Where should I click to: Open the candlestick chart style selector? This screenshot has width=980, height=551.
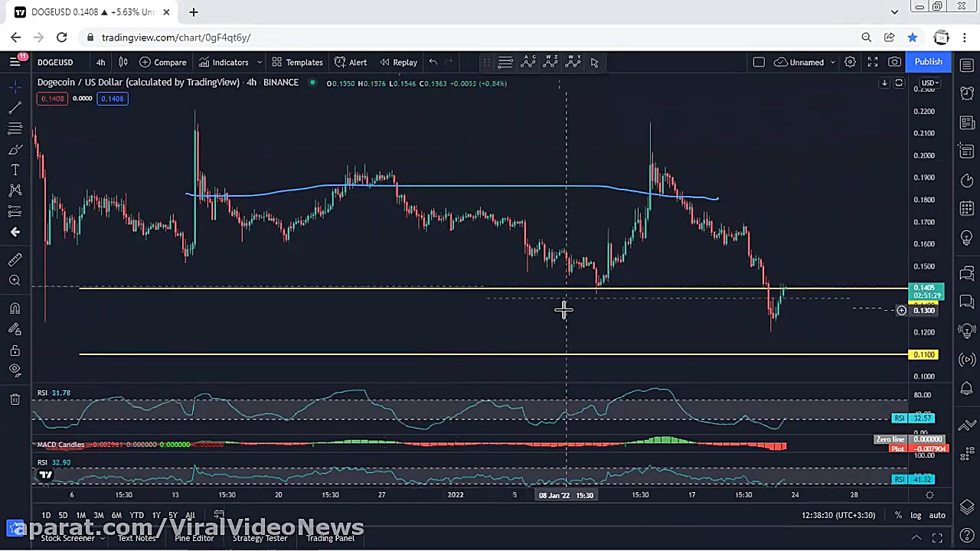click(123, 62)
